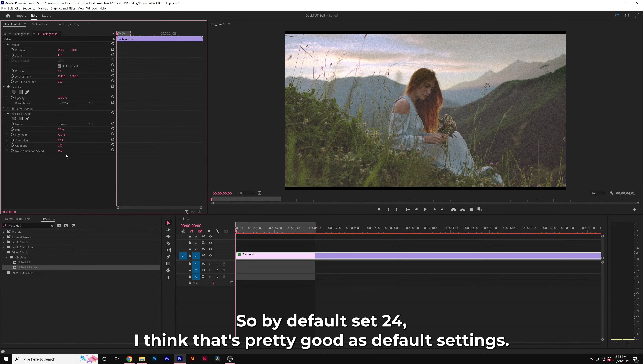Toggle Snap in timeline
This screenshot has height=364, width=643.
tap(192, 231)
